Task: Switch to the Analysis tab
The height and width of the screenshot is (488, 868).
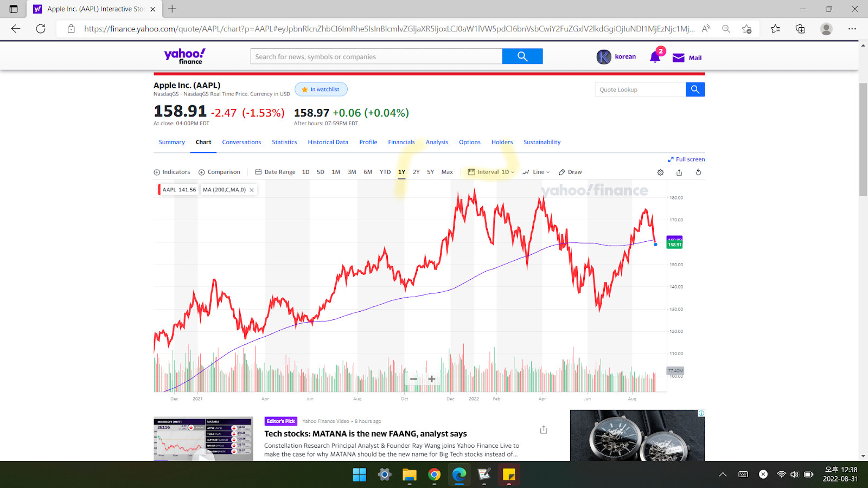Action: 437,142
